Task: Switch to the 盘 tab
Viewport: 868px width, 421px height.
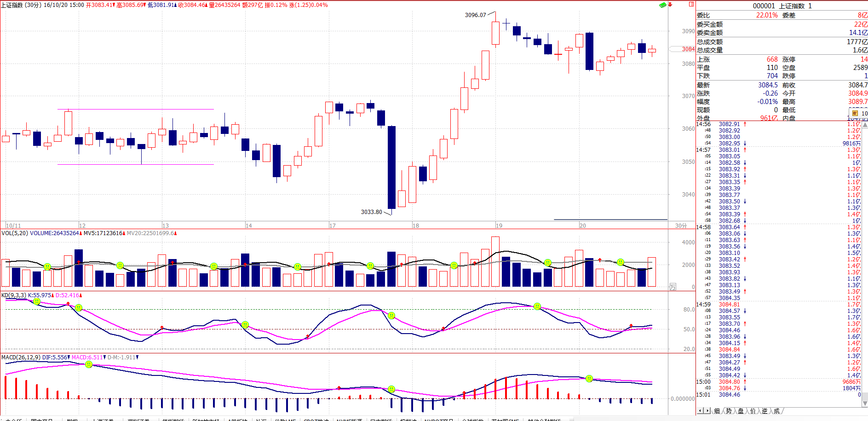Action: click(741, 411)
